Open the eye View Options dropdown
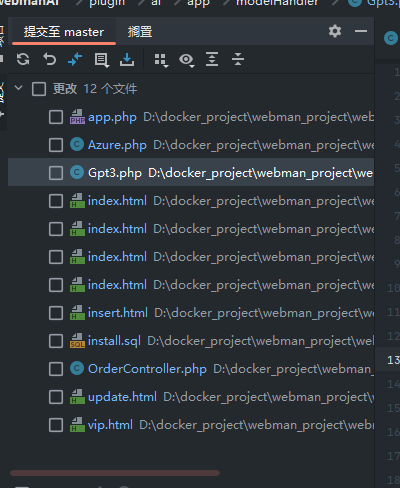400x488 pixels. coord(187,60)
